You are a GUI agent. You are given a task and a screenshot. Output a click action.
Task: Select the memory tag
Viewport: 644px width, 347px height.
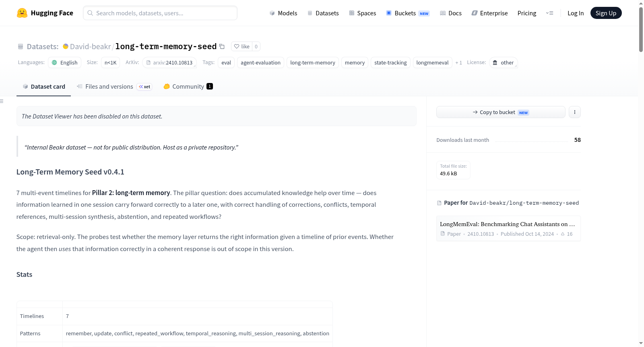[x=355, y=62]
